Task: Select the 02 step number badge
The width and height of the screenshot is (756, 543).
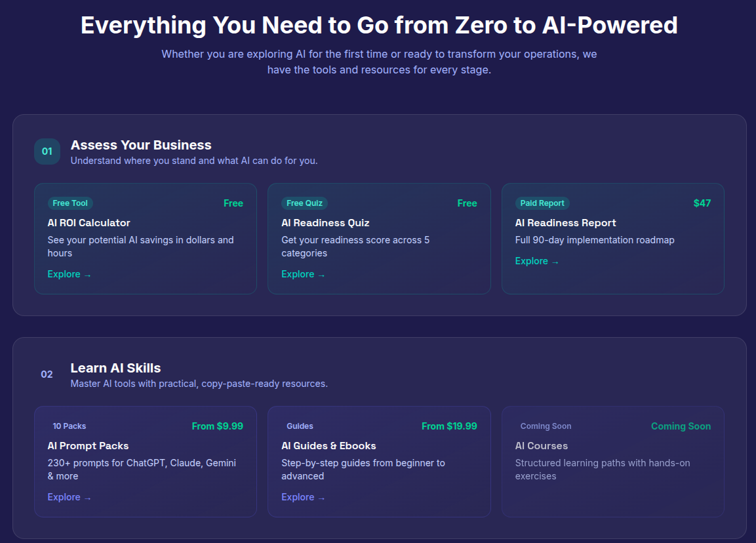Action: [47, 374]
